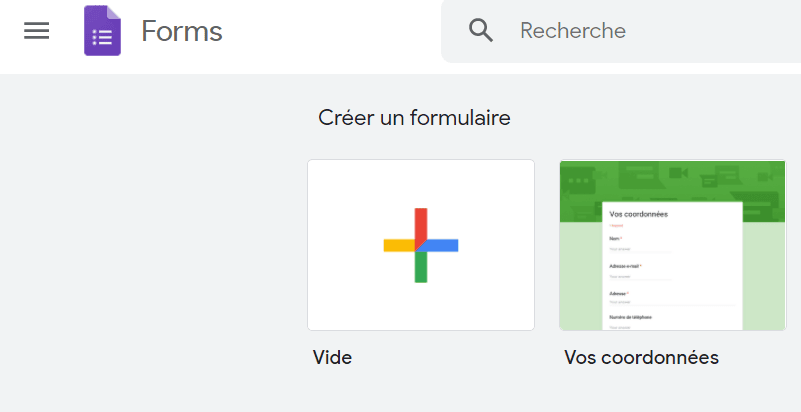
Task: Click the Vos coordonnées label below template
Action: [x=642, y=358]
